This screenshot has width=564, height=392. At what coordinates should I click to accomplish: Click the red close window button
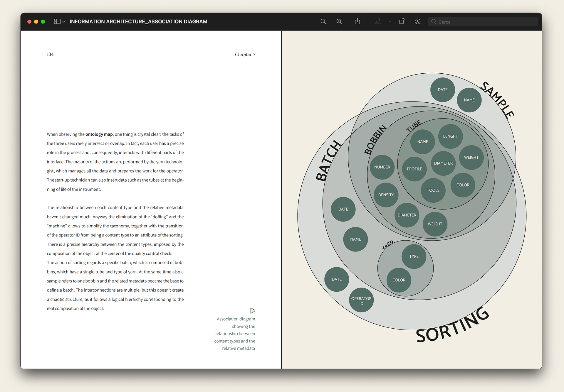pos(29,21)
